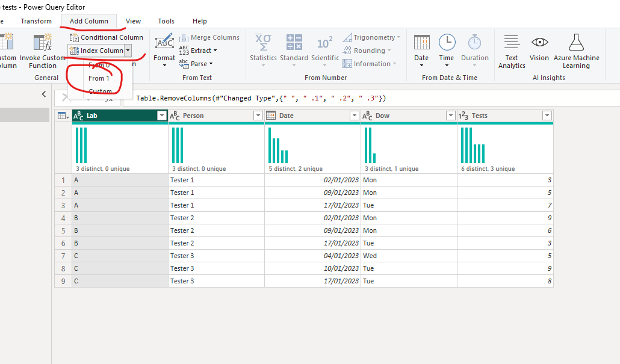Click Tester 1 in row 3
Viewport: 620px width, 364px height.
(216, 205)
